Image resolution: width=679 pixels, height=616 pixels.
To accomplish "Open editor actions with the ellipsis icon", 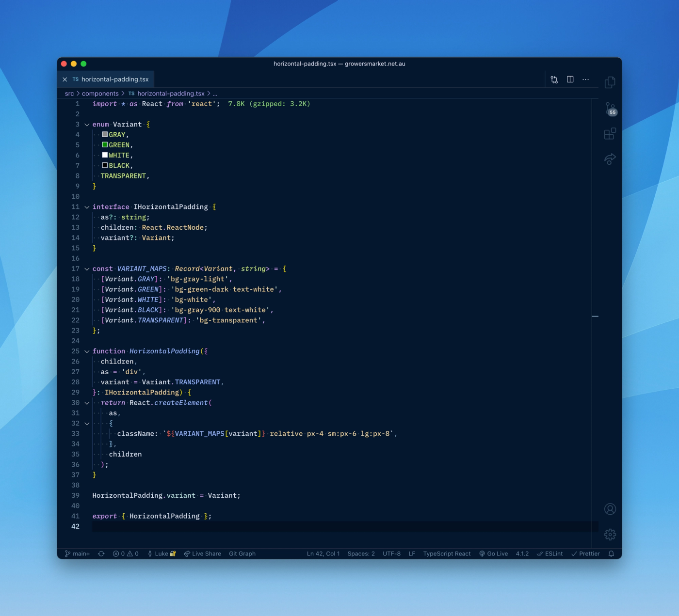I will [x=585, y=79].
